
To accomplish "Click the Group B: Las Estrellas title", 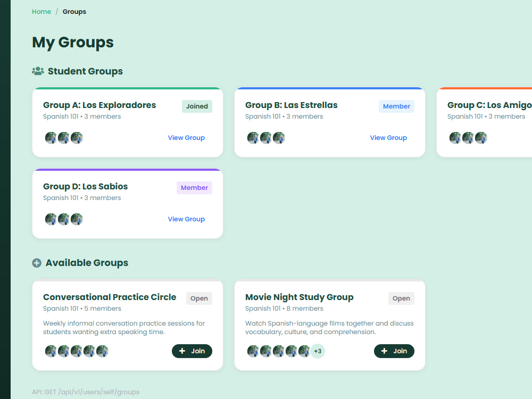I will (x=292, y=105).
